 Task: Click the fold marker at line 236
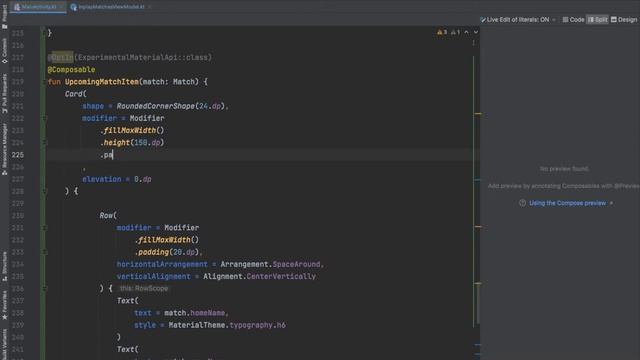44,289
